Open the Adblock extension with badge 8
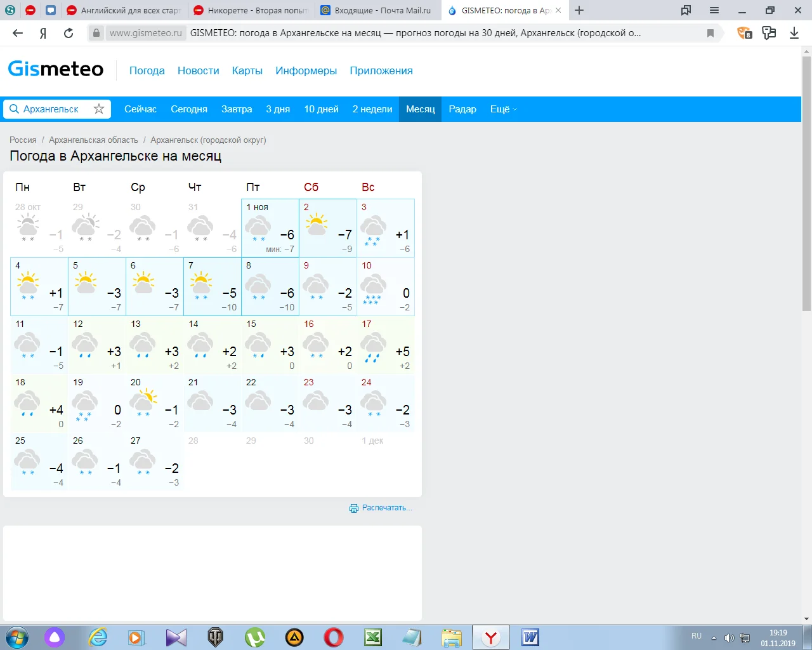 tap(743, 32)
